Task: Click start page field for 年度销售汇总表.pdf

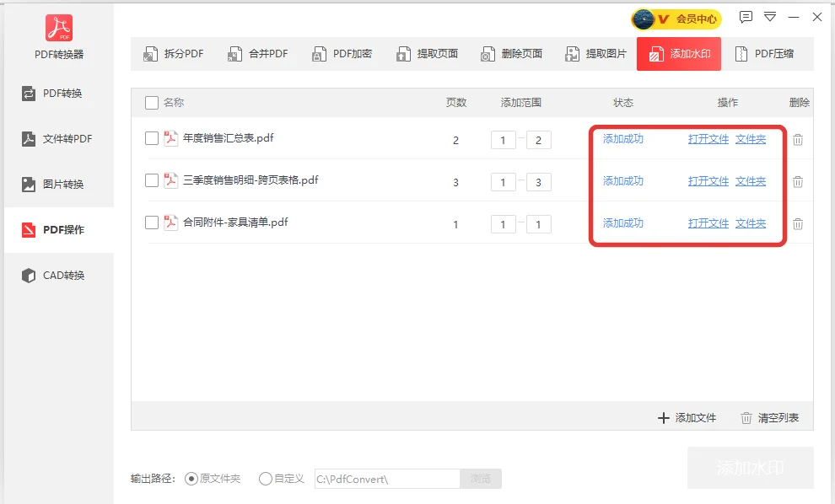Action: coord(504,140)
